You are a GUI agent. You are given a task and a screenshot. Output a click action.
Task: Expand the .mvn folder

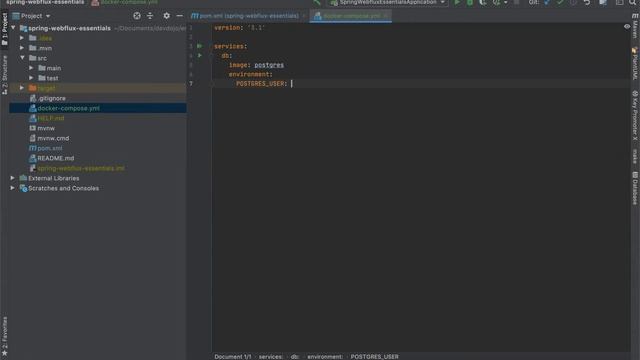tap(22, 48)
